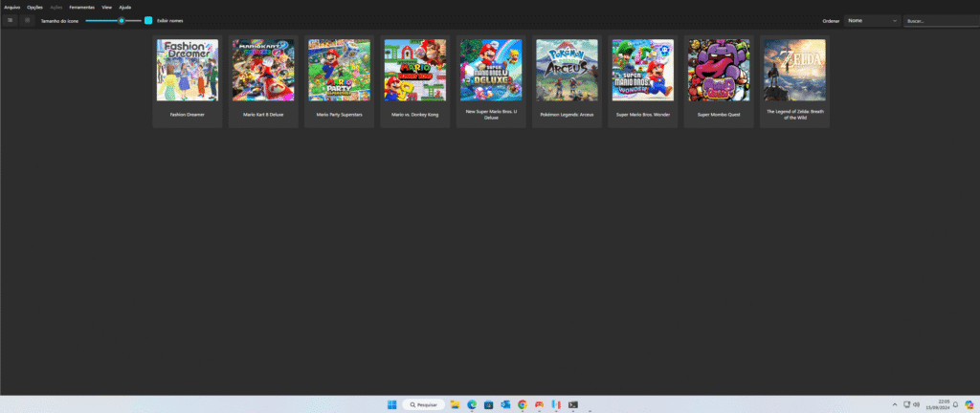
Task: Open the Ferramentas menu
Action: (x=82, y=7)
